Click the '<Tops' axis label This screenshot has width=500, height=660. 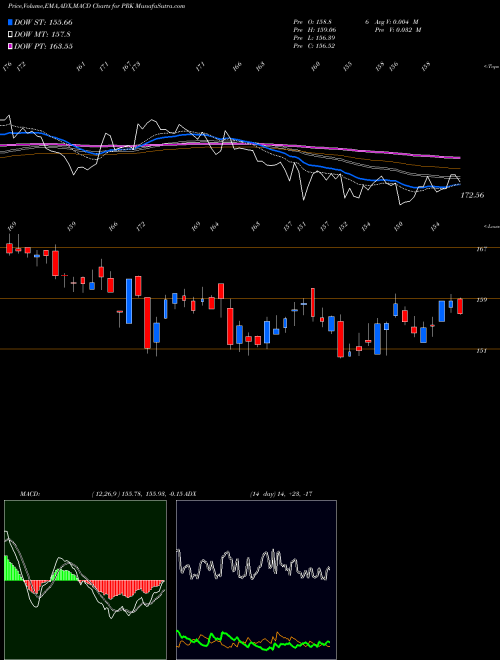coord(491,67)
